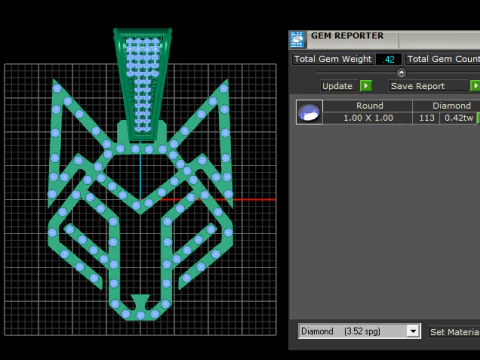This screenshot has height=360, width=480.
Task: Click the green arrow beside Update
Action: pyautogui.click(x=366, y=86)
